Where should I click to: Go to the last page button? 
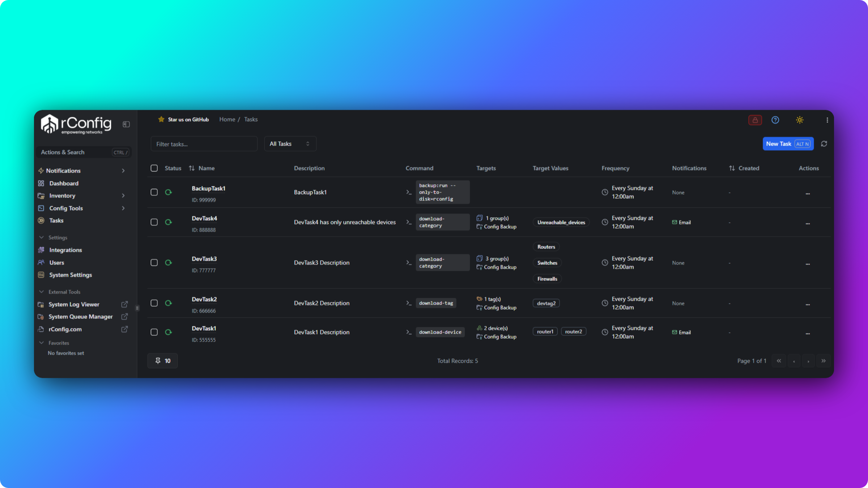click(x=823, y=361)
